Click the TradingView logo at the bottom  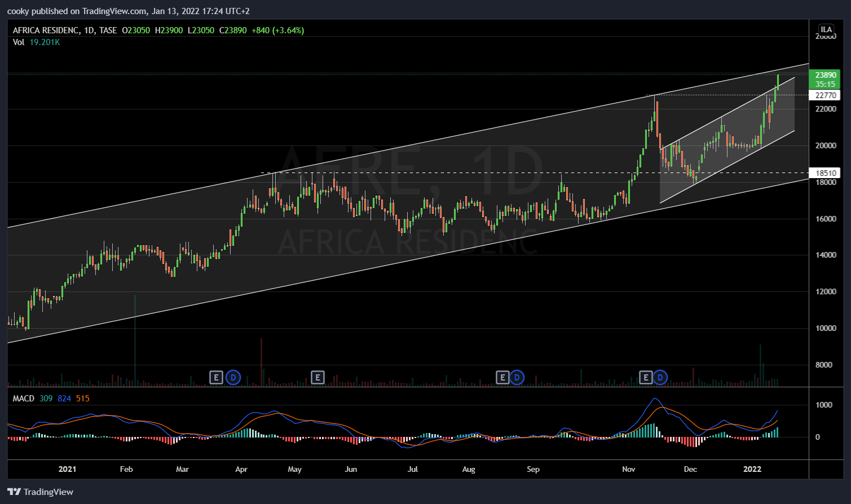click(x=41, y=492)
